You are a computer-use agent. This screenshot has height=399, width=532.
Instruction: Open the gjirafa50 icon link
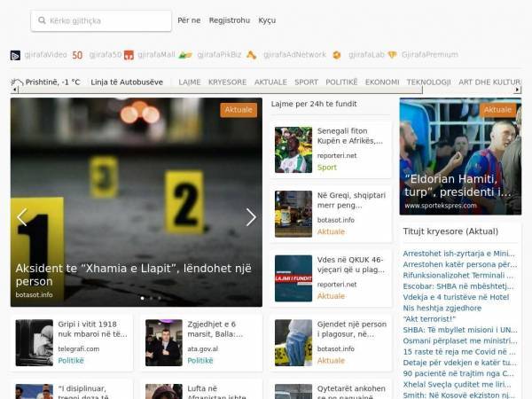click(x=77, y=55)
